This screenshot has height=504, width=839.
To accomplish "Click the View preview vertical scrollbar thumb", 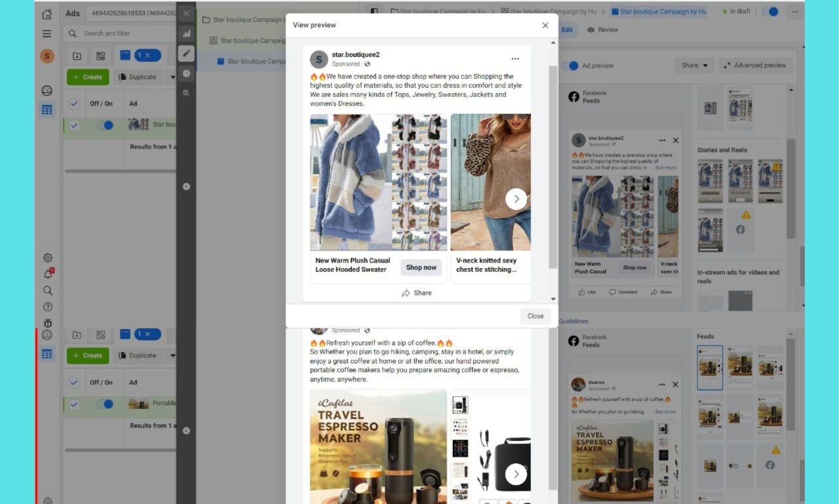I will click(553, 167).
